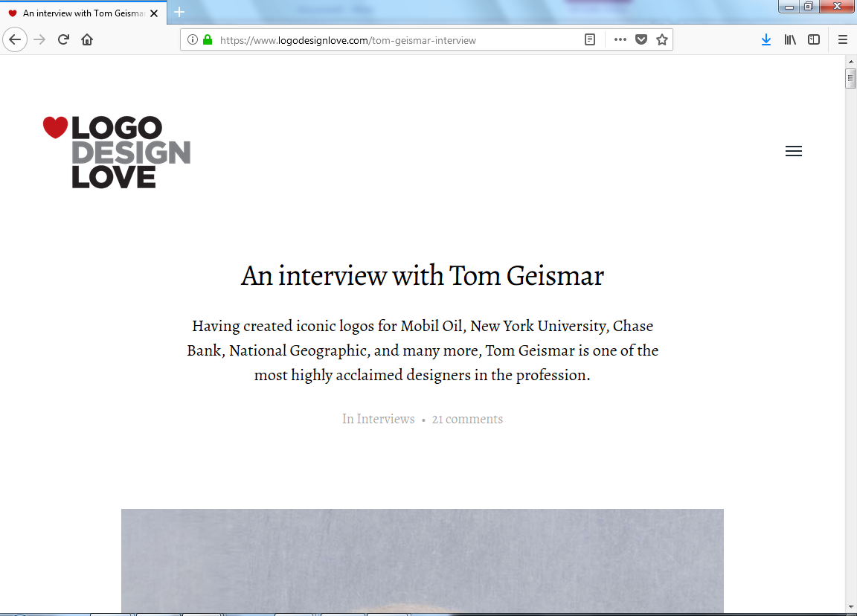Open the page actions three-dot menu
Viewport: 857px width, 616px height.
click(620, 40)
